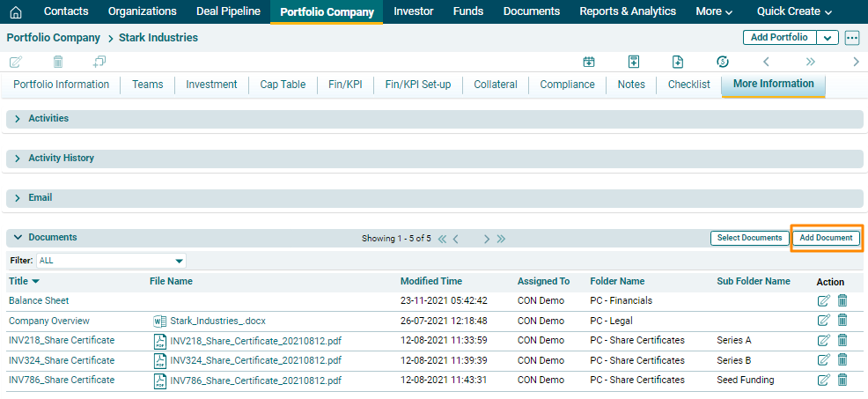
Task: Expand the Activity History section
Action: point(18,159)
